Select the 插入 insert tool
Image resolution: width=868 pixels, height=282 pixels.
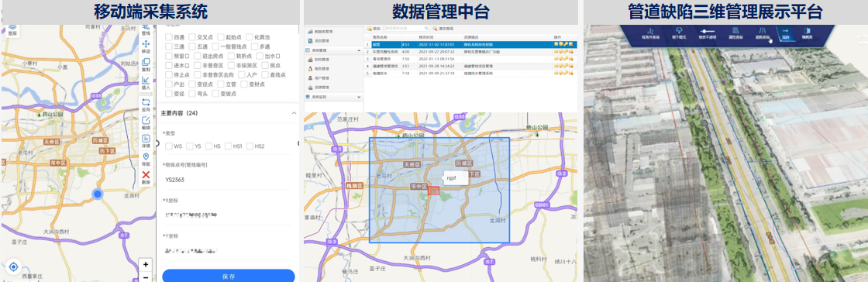[146, 84]
